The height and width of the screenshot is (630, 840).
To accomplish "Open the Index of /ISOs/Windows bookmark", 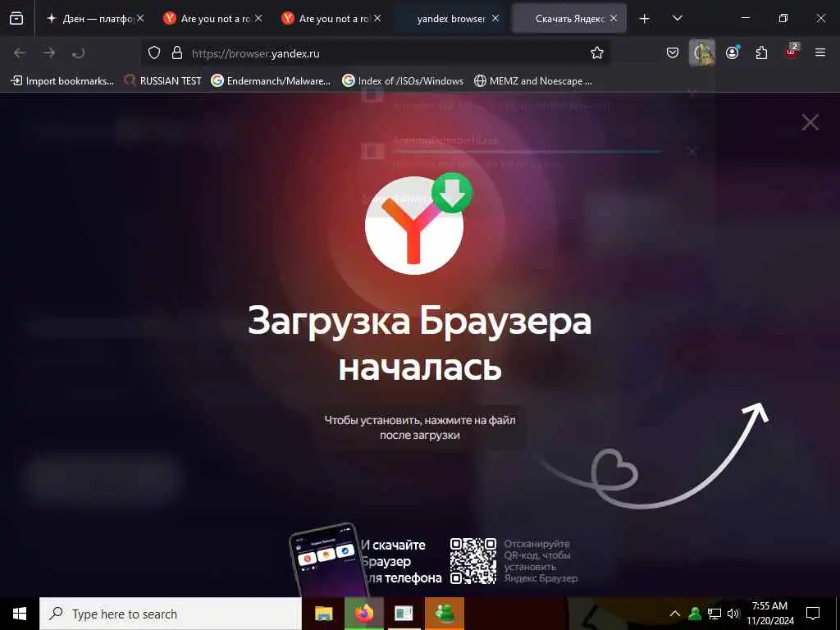I will click(403, 81).
